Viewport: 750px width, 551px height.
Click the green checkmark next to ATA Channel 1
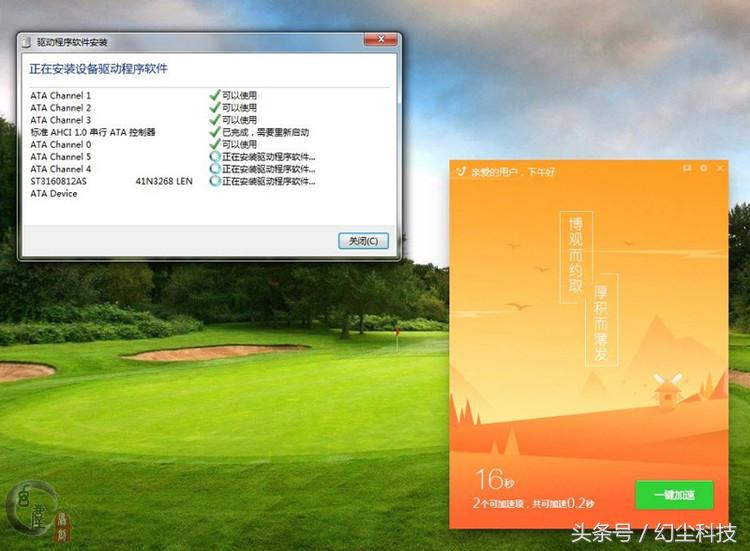[x=215, y=95]
